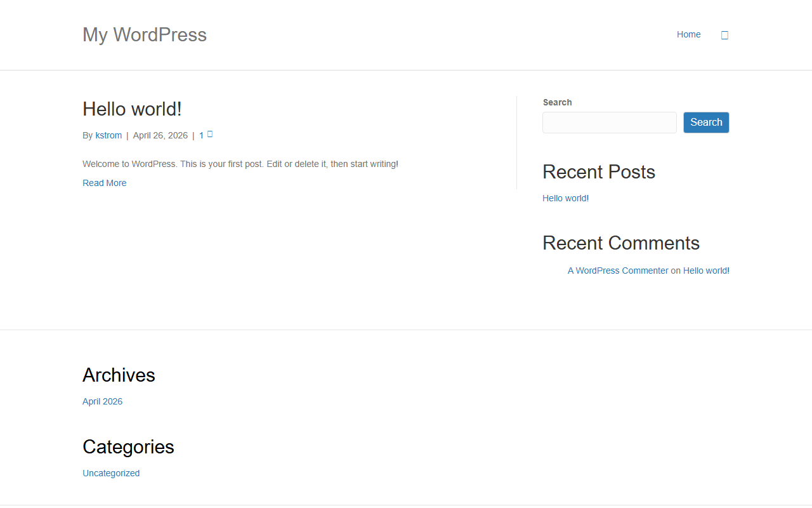Viewport: 812px width, 508px height.
Task: Click the blue Search button
Action: 706,123
